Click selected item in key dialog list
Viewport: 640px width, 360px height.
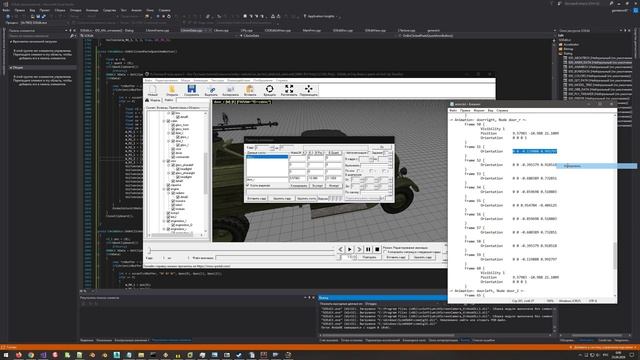[x=267, y=157]
